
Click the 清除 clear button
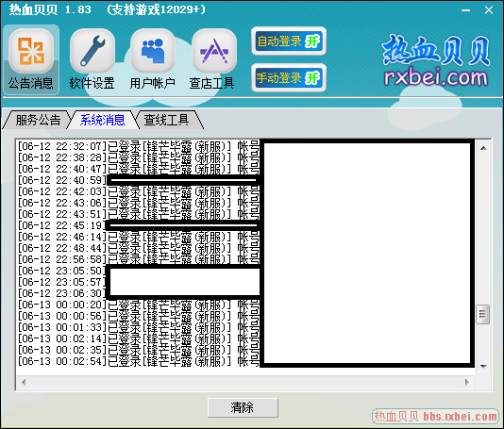pos(243,408)
